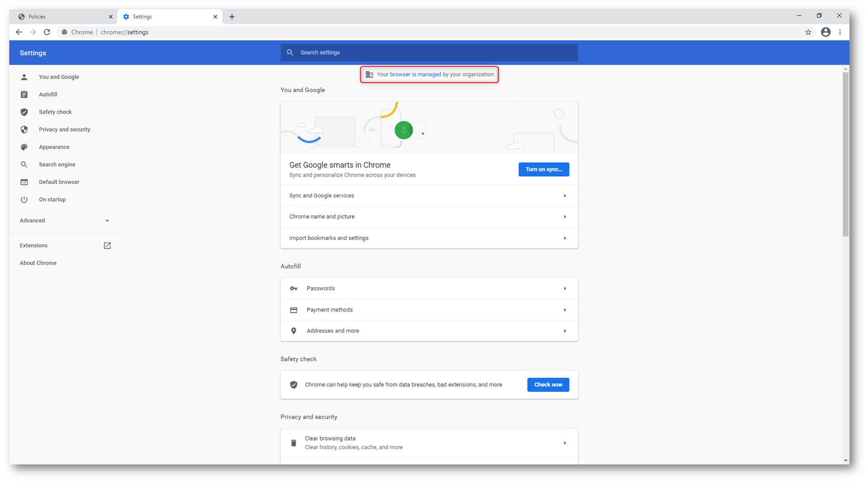
Task: Click the clipboard icon beside Autofill
Action: coord(24,94)
